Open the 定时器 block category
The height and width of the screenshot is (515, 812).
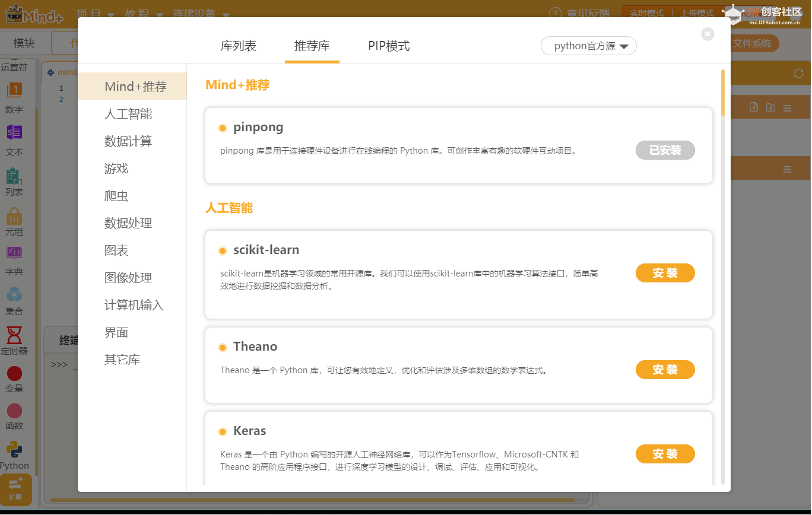(x=14, y=341)
